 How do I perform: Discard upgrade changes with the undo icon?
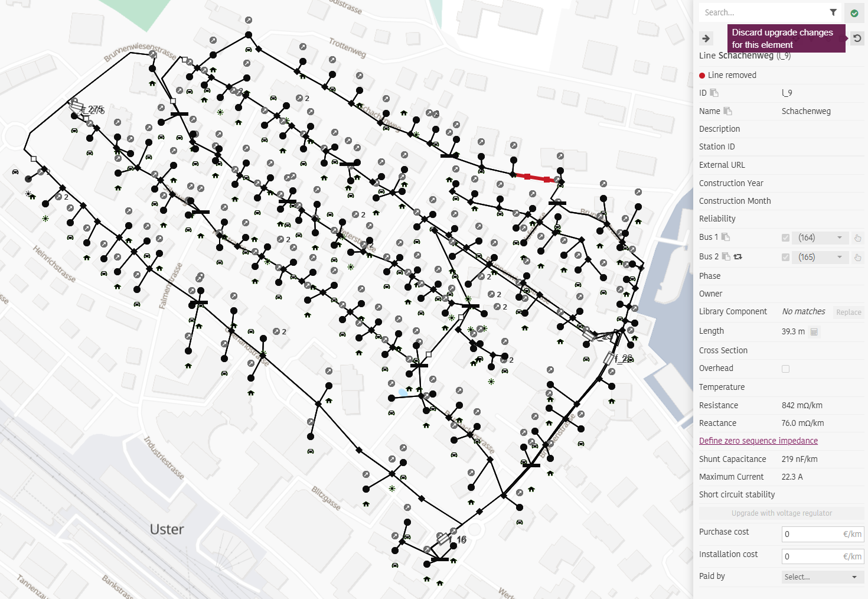click(x=857, y=38)
